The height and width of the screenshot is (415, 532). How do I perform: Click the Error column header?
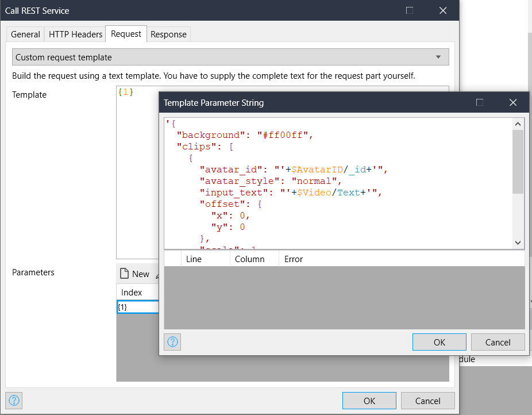pos(293,259)
